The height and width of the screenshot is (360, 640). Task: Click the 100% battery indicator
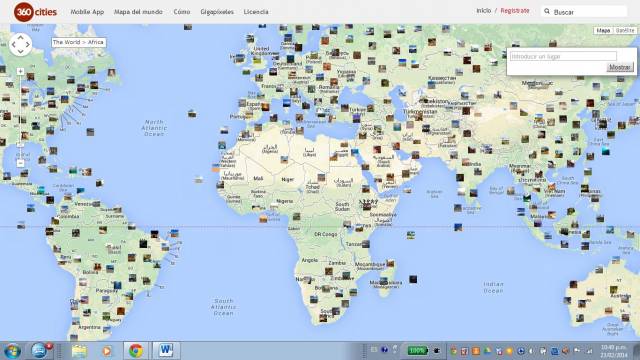(417, 350)
